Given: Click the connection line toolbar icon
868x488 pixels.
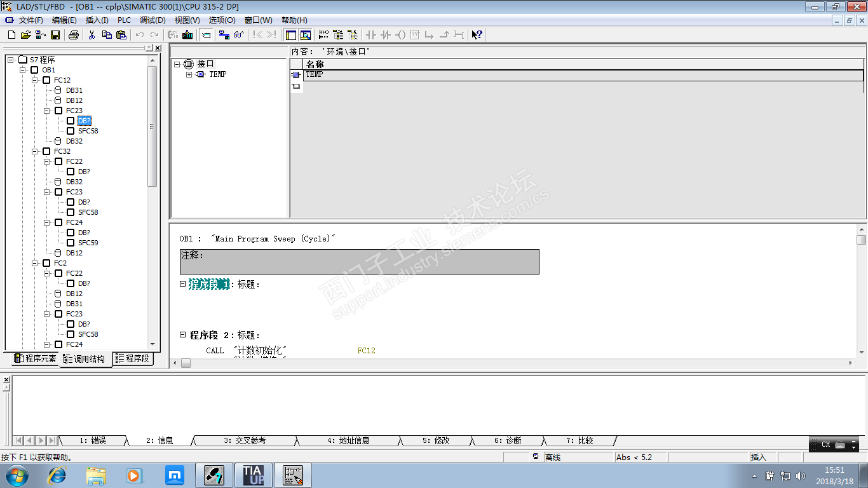Looking at the screenshot, I should pos(459,35).
